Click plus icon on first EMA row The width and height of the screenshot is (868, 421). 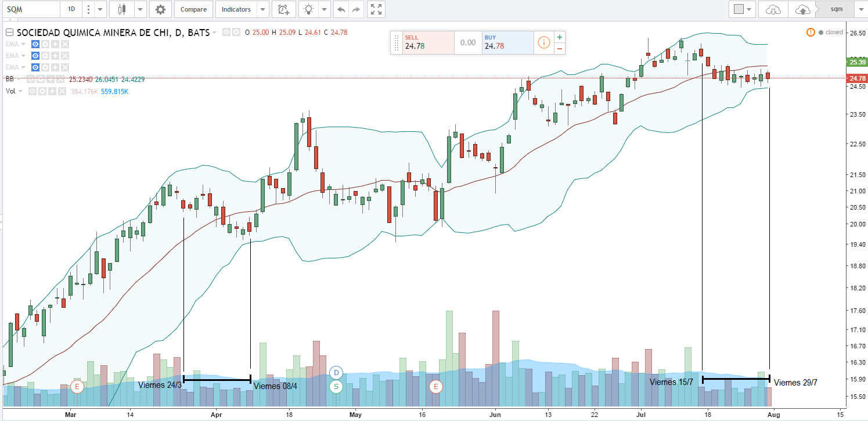tap(55, 44)
